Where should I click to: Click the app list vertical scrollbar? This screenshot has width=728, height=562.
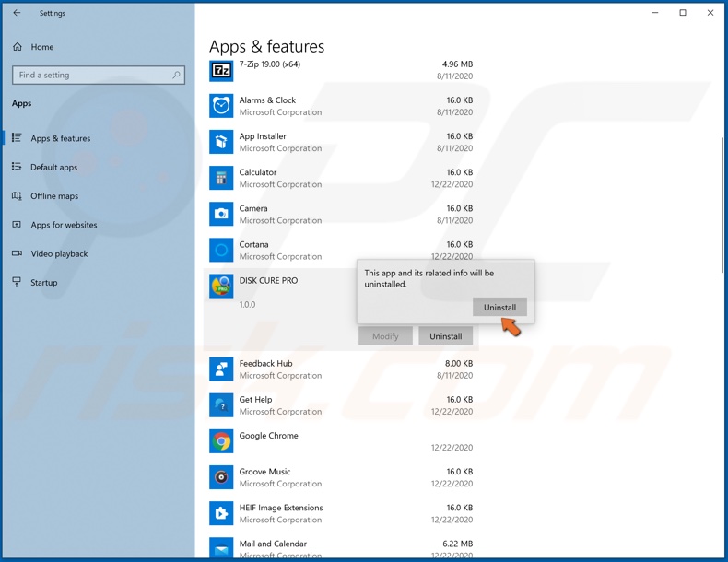(x=722, y=205)
